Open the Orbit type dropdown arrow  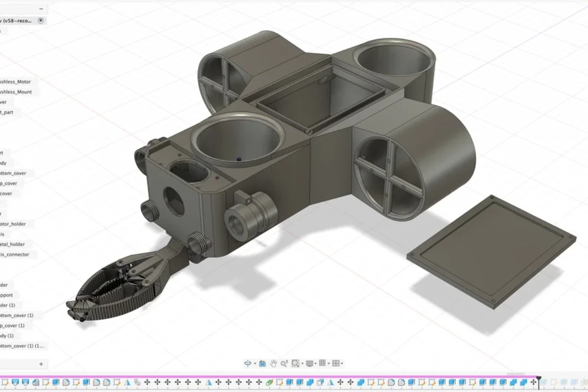(254, 364)
